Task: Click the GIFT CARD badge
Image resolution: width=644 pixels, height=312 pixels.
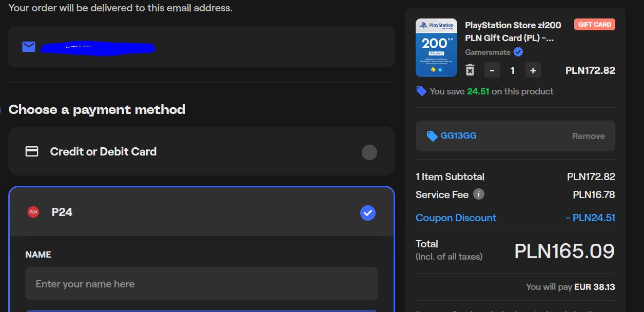Action: 595,25
